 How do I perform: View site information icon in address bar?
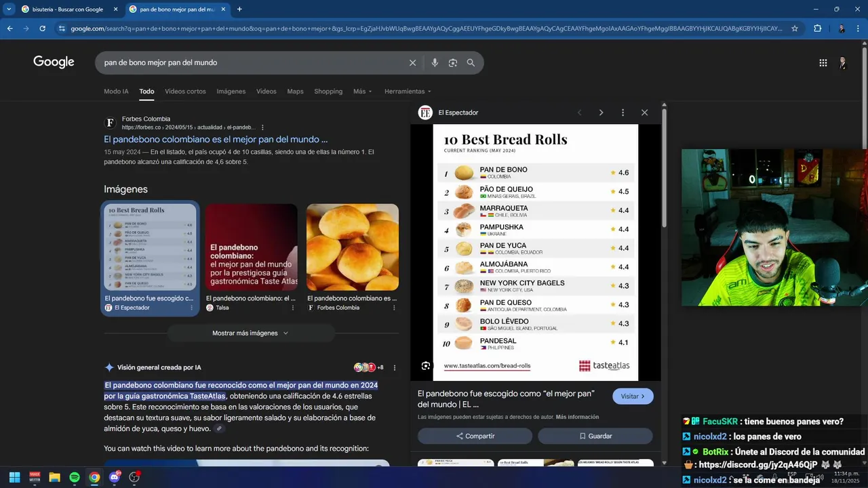click(x=62, y=28)
